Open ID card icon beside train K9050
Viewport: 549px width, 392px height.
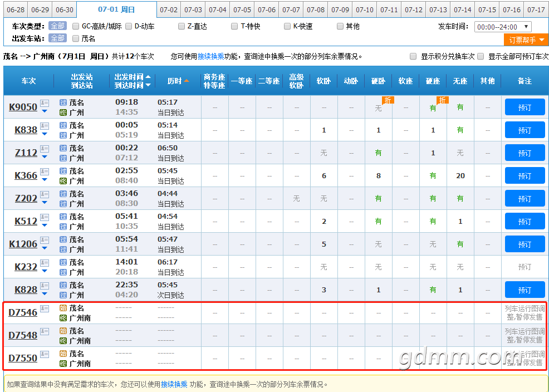click(x=45, y=103)
